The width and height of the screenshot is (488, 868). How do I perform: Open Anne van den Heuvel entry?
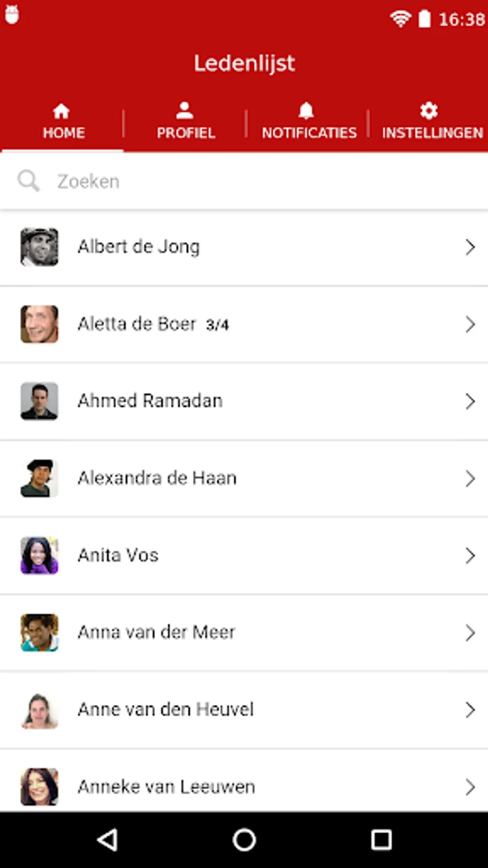coord(165,710)
